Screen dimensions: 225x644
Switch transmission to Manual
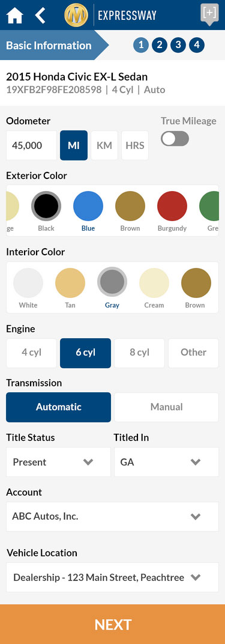coord(166,407)
